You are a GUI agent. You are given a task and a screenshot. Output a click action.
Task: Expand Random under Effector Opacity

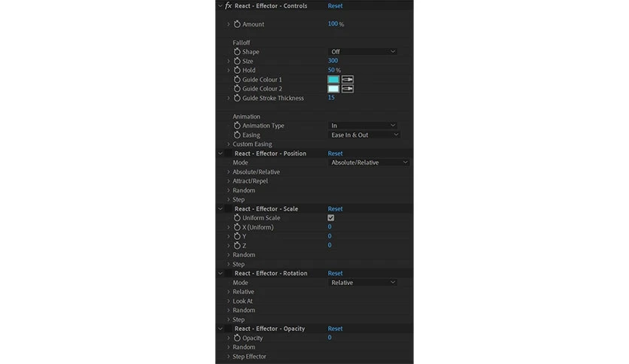point(229,347)
